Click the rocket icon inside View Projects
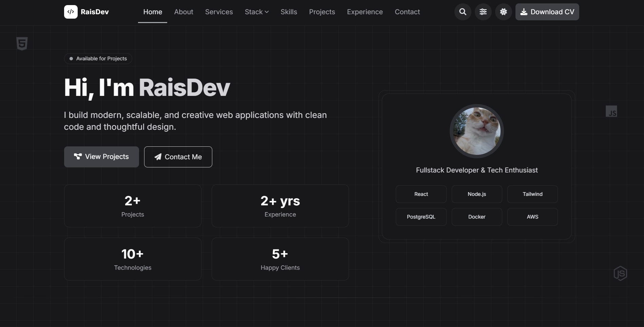 tap(77, 157)
